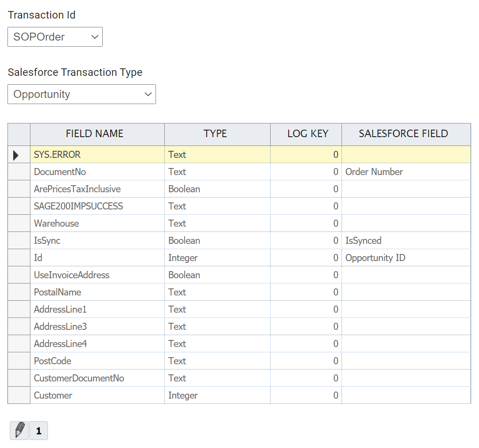This screenshot has width=479, height=448.
Task: Select the SYS.ERROR field row
Action: 57,155
